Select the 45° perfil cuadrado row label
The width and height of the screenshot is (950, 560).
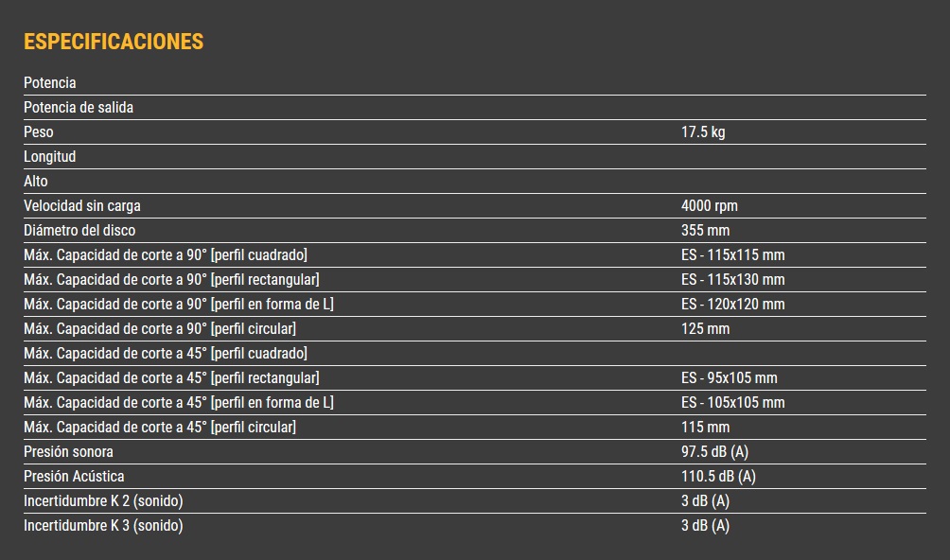tap(166, 354)
